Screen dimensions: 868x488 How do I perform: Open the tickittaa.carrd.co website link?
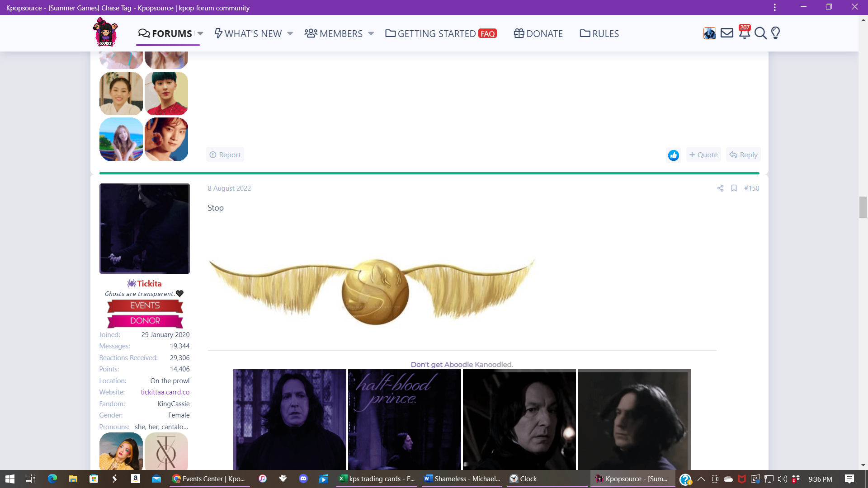pyautogui.click(x=165, y=392)
